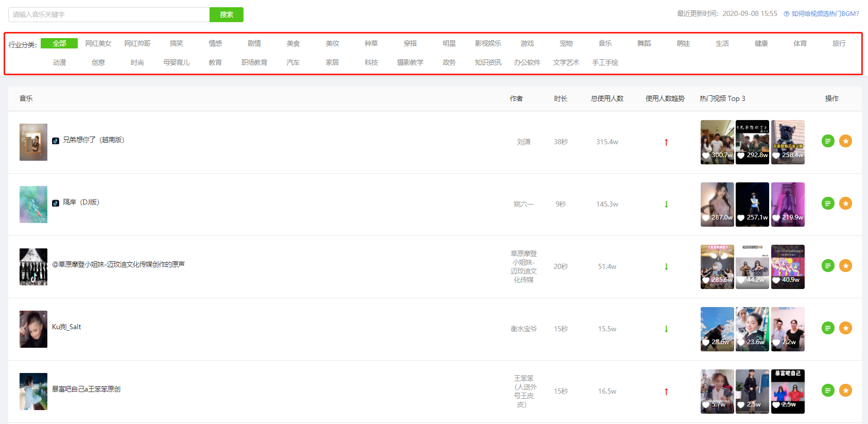This screenshot has width=868, height=424.
Task: Choose the 母婴育儿 category
Action: [x=176, y=62]
